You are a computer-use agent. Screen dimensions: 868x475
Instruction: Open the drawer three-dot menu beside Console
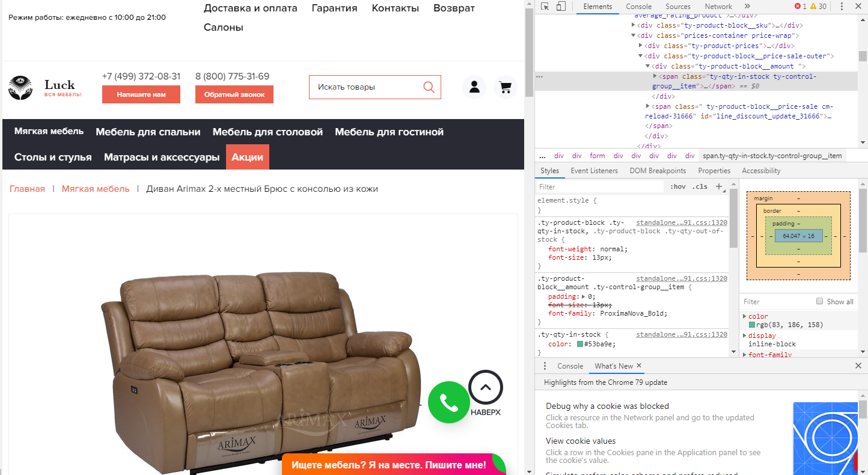pos(545,366)
